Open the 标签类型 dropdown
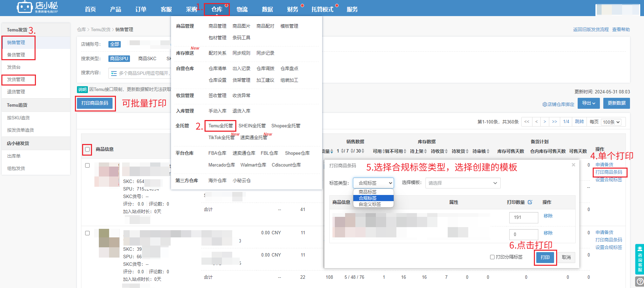Screen dimensions: 644x288 [x=373, y=183]
